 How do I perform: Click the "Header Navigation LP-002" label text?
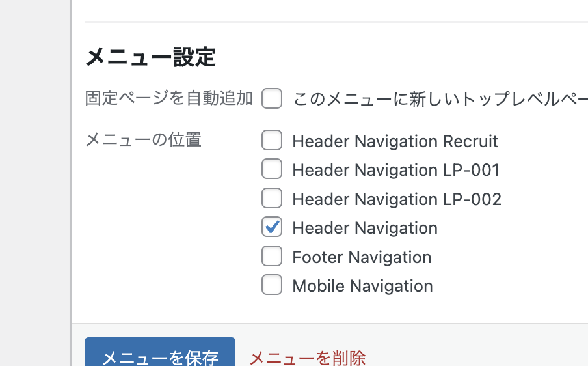pos(397,199)
